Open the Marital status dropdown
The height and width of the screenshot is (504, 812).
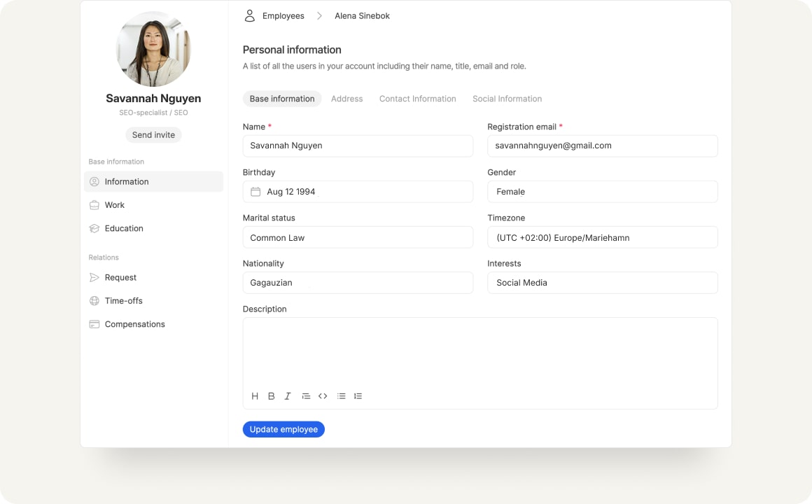[358, 237]
